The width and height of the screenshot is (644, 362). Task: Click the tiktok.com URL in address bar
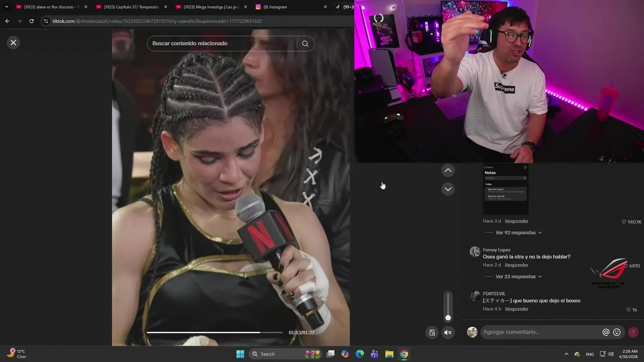(157, 21)
